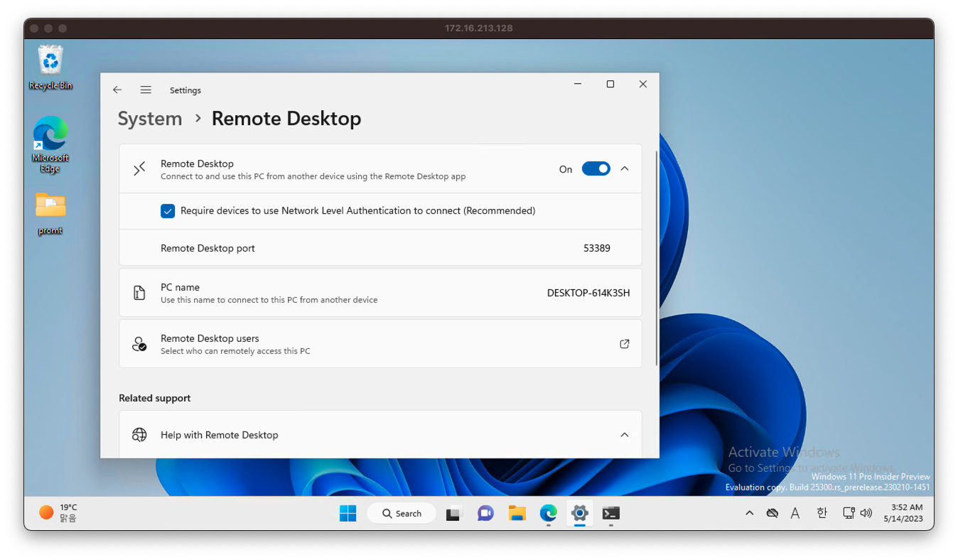Maximize the Settings window
The height and width of the screenshot is (560, 958).
610,84
